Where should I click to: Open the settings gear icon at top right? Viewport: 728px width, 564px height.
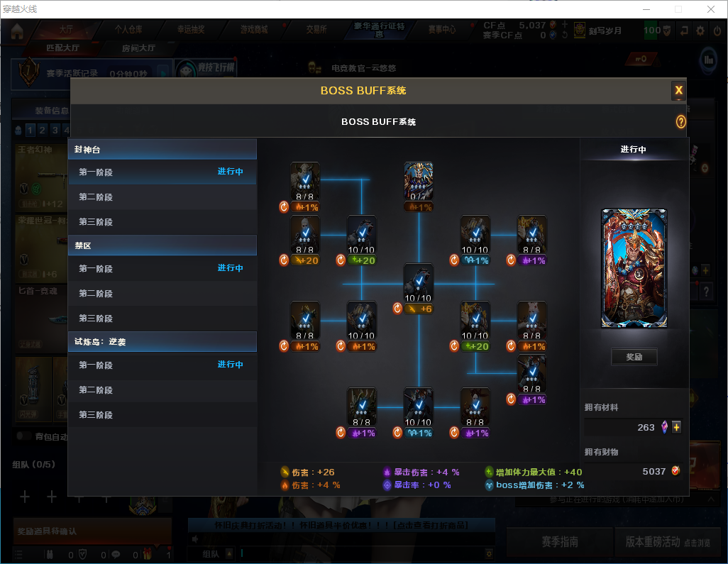[700, 31]
